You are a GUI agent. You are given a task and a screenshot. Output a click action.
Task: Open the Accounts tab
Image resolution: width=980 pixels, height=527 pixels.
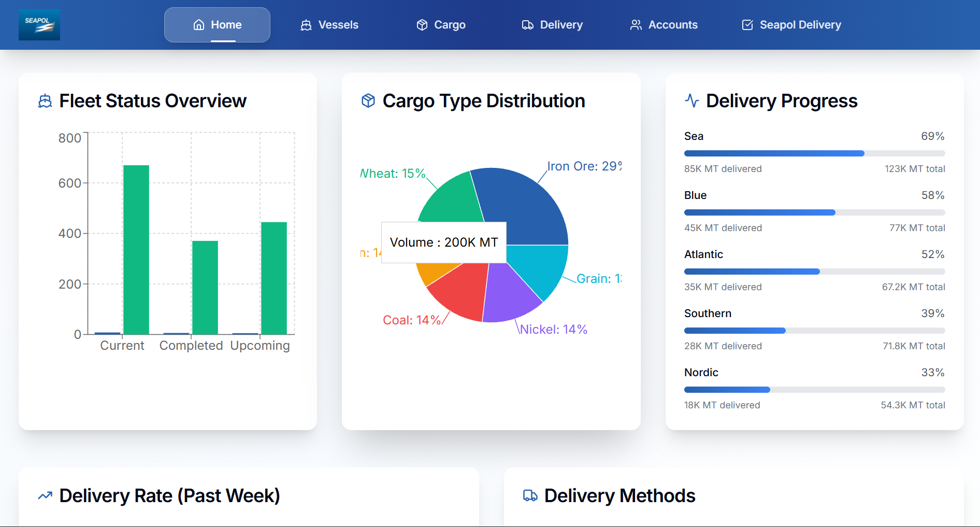tap(664, 25)
